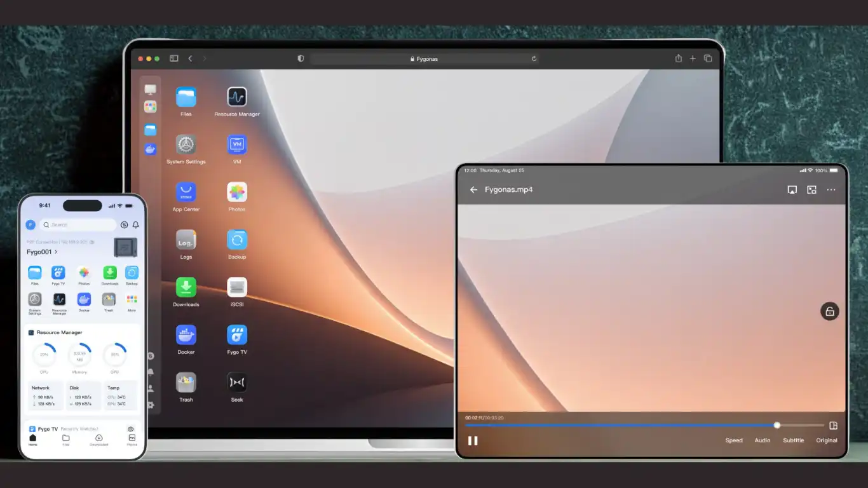The height and width of the screenshot is (488, 868).
Task: Open Backup in the phone app grid
Action: 132,273
